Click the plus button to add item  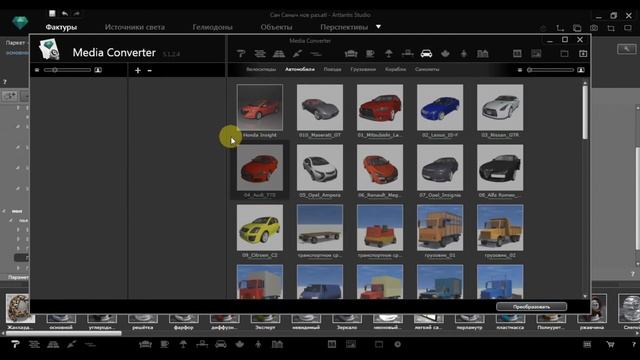138,70
